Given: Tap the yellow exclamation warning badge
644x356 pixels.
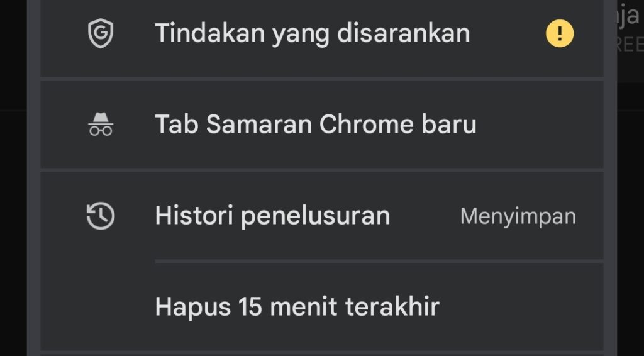Looking at the screenshot, I should 559,33.
